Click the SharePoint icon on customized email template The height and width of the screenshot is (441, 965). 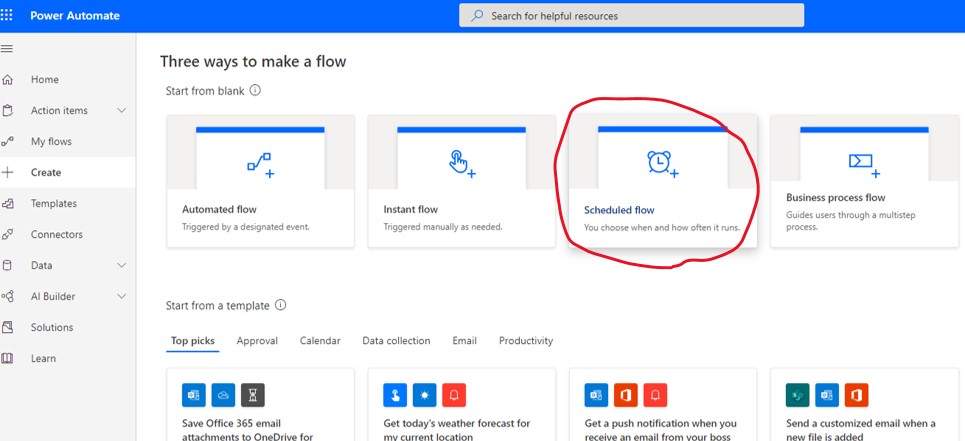coord(798,395)
